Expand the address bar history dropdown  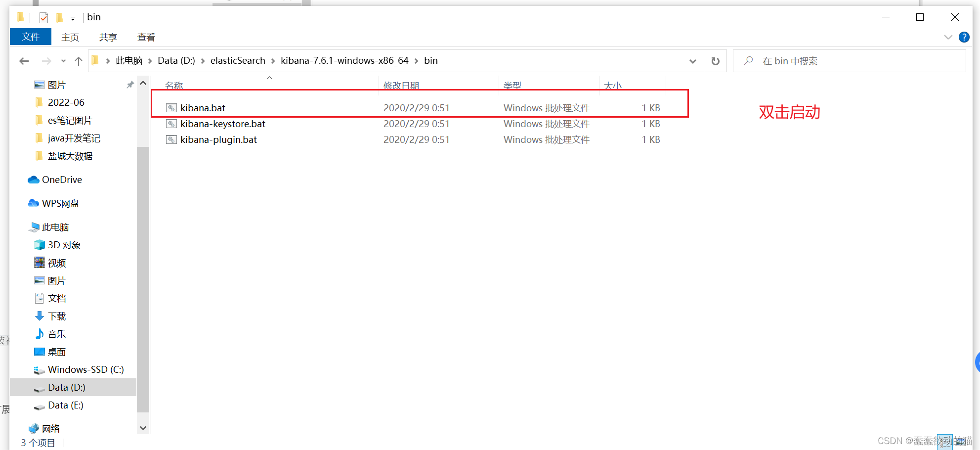pyautogui.click(x=692, y=61)
